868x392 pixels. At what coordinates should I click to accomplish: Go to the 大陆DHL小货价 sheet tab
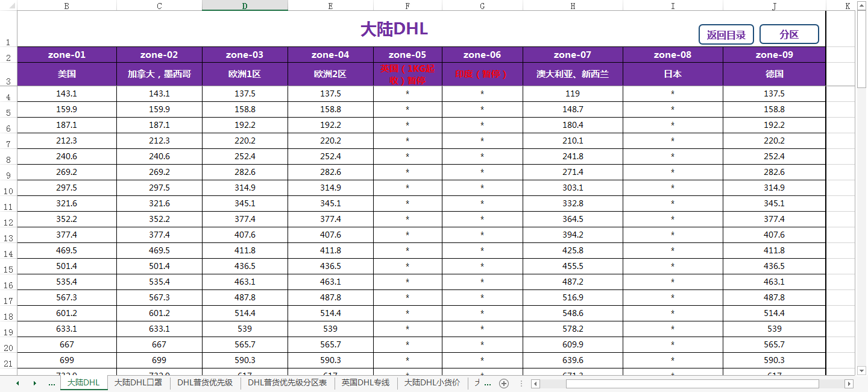tap(432, 383)
